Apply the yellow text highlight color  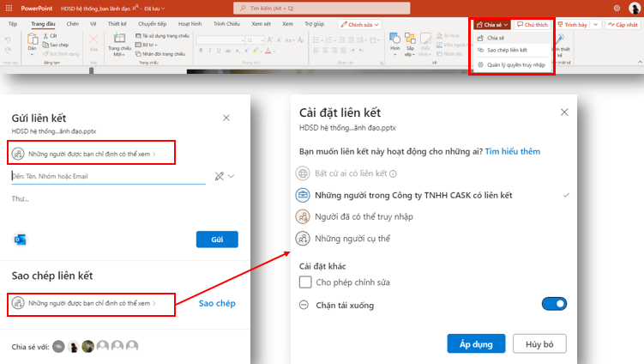point(256,51)
